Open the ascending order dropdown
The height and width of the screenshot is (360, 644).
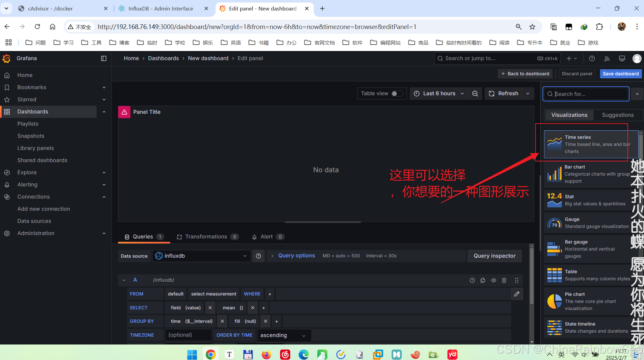pos(284,335)
